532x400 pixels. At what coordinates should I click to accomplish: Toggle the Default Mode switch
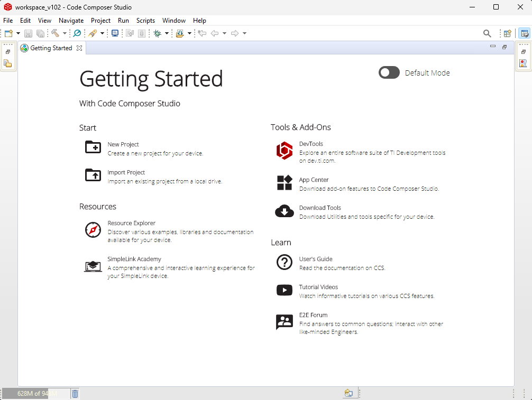[389, 72]
